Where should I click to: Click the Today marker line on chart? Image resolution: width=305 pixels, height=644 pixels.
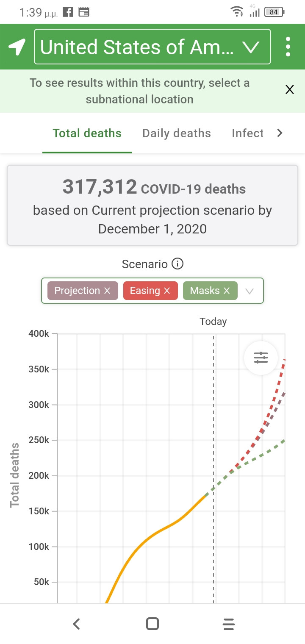[x=213, y=424]
